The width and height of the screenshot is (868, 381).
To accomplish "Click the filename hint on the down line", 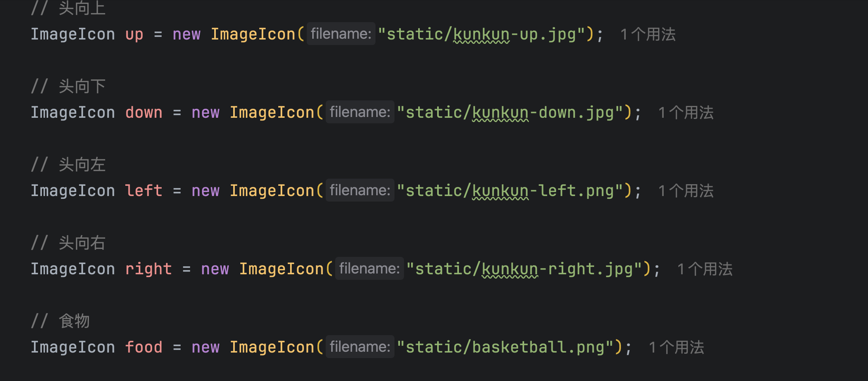I will pos(360,112).
